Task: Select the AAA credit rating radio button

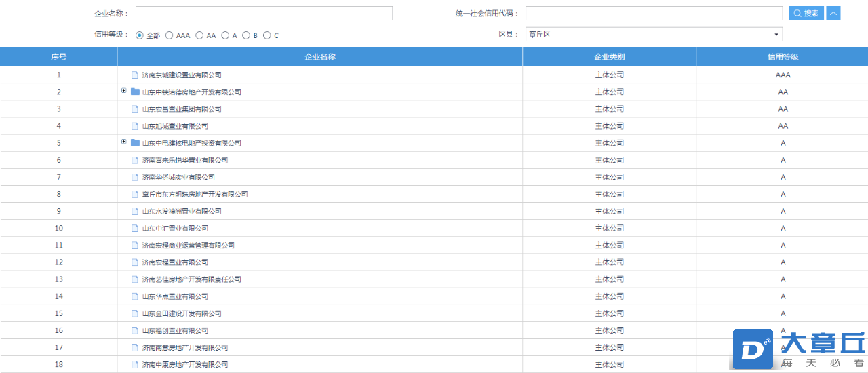Action: (170, 35)
